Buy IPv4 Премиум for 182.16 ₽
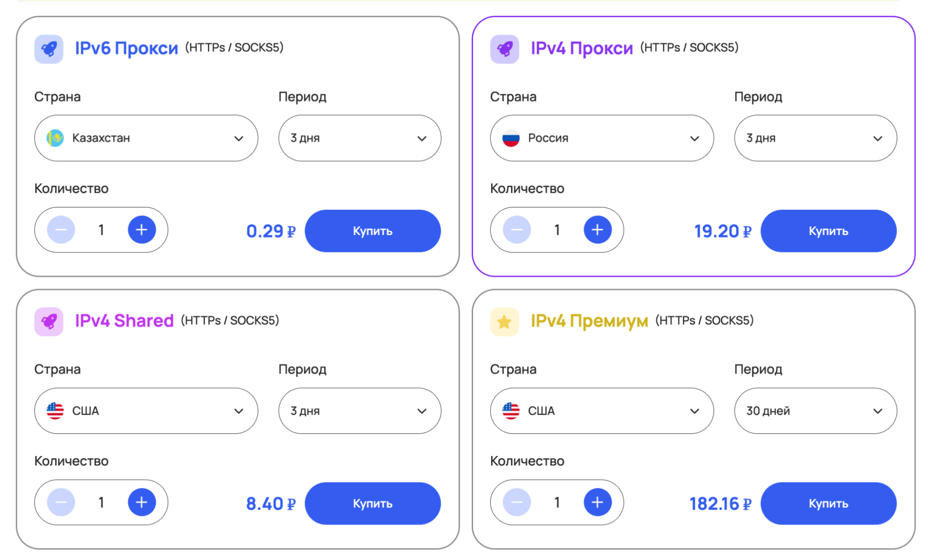 point(828,503)
